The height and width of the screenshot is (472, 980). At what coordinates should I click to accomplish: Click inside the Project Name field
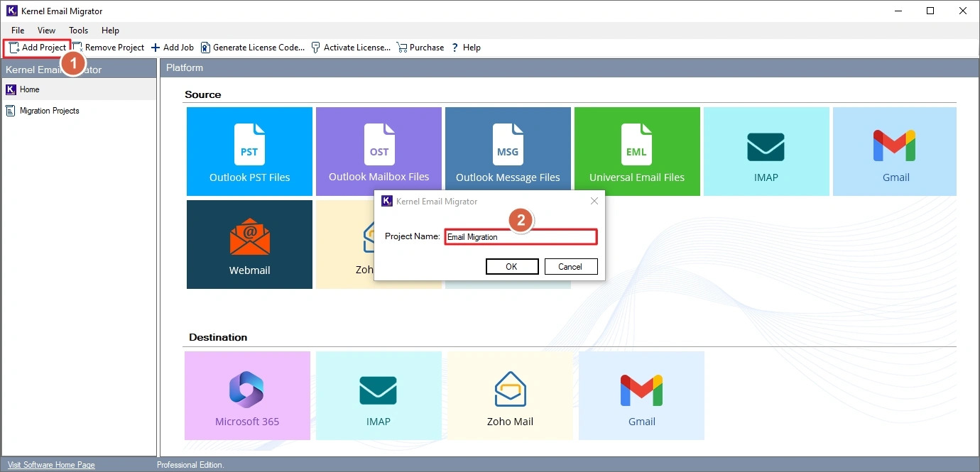521,236
